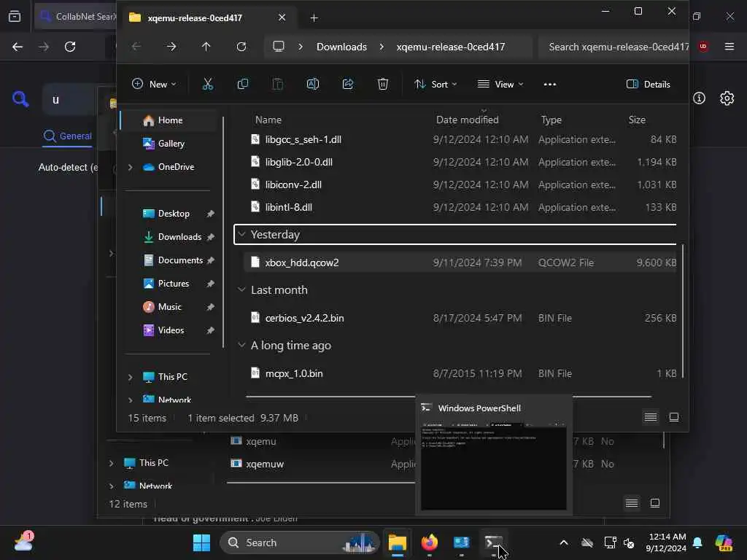Click the Windows PowerShell preview thumbnail
The height and width of the screenshot is (560, 747).
click(x=494, y=466)
